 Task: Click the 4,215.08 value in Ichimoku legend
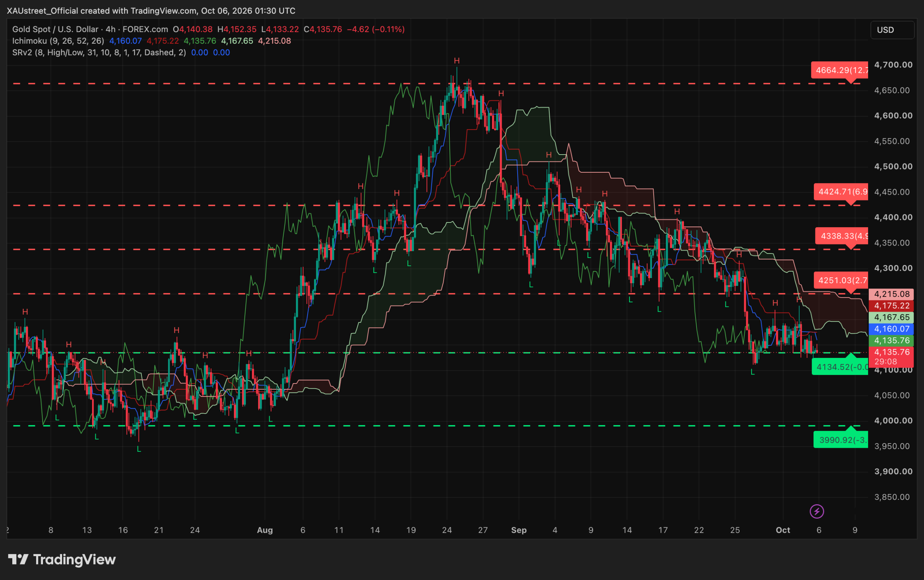coord(275,41)
